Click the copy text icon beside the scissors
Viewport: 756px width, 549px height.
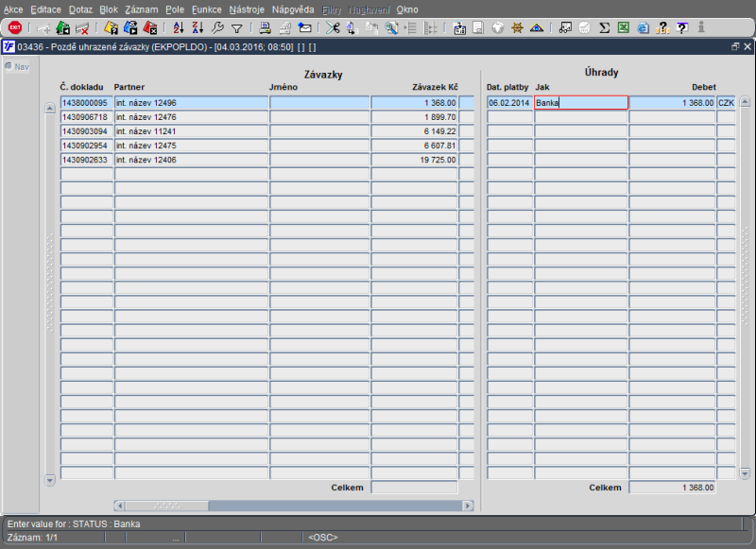(x=352, y=28)
